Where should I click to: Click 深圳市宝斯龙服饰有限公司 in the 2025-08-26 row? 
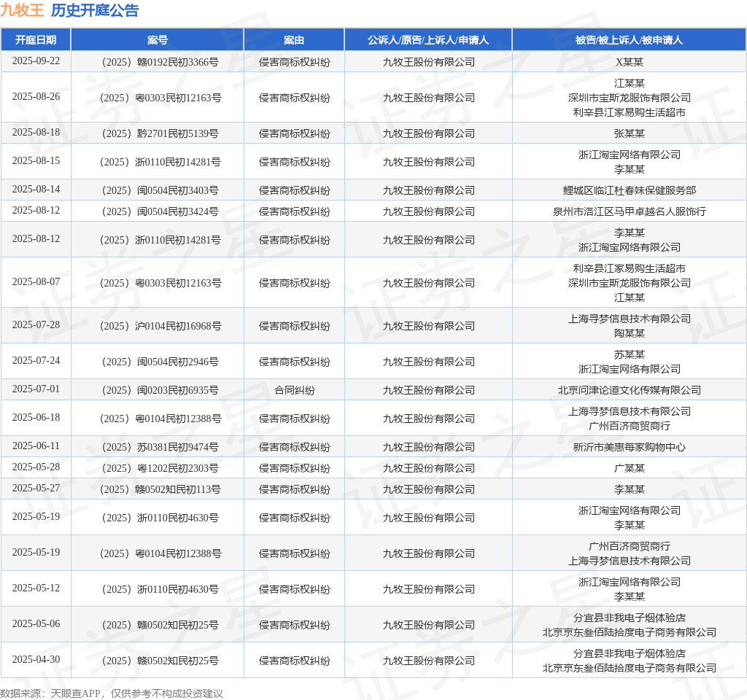[630, 98]
